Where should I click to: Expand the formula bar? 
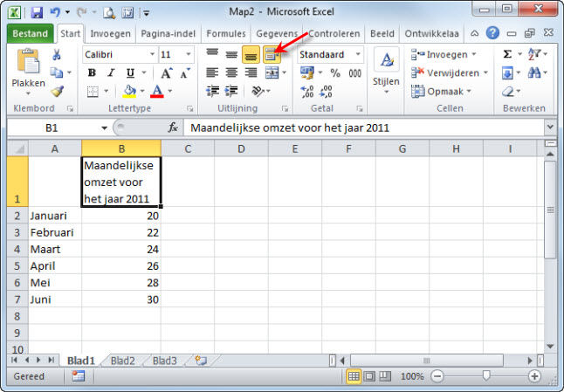point(550,127)
